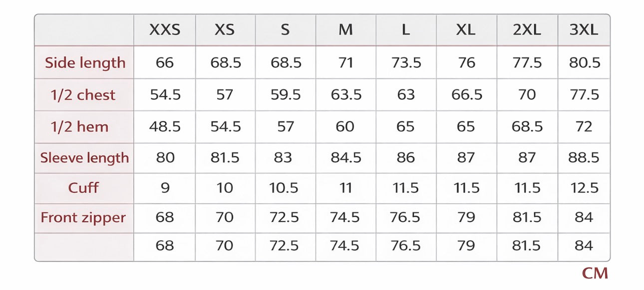Select the Cuff row label

83,188
